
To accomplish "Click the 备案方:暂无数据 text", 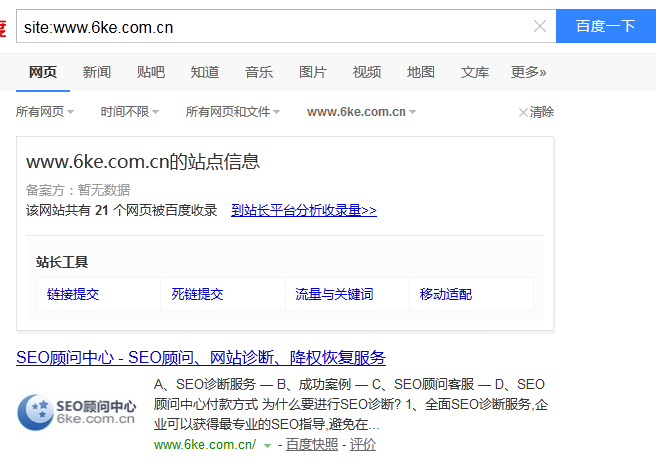I will click(x=78, y=190).
